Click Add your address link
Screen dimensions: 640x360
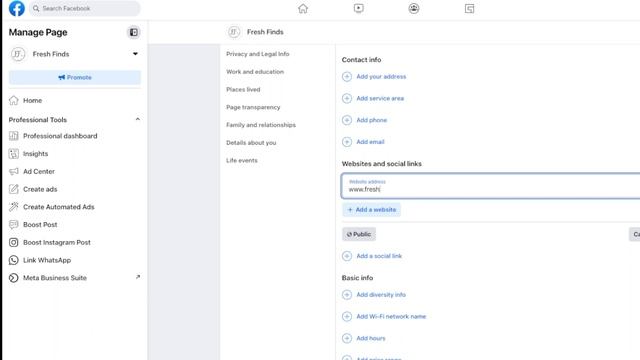[381, 76]
